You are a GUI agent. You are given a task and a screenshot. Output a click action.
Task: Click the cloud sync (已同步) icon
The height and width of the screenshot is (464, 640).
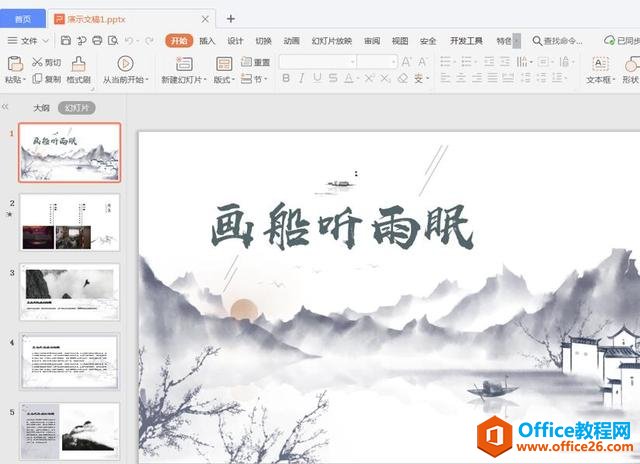pos(609,40)
